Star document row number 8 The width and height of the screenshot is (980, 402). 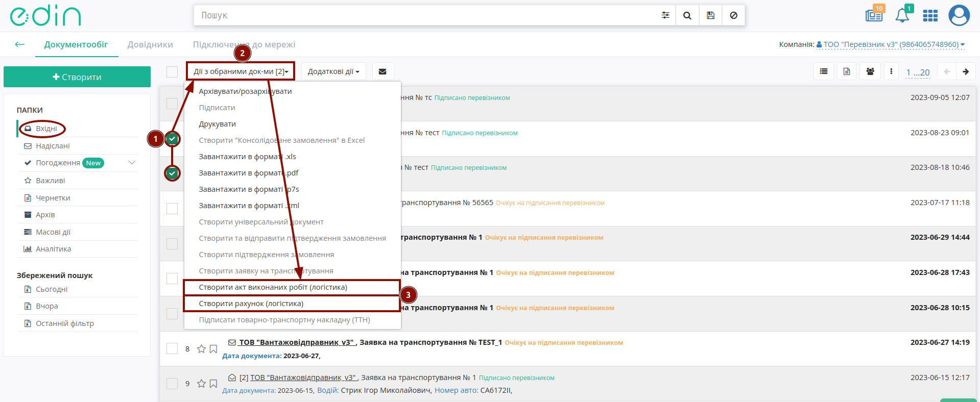(x=201, y=349)
